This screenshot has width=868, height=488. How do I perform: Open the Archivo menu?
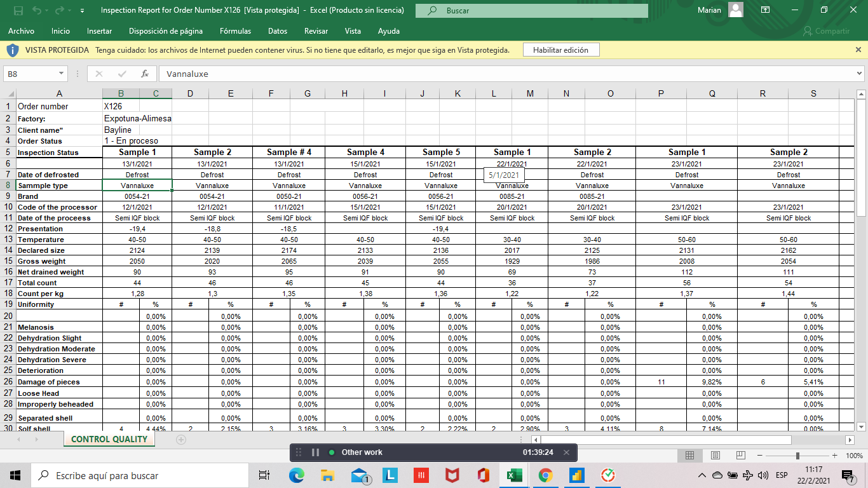[x=21, y=31]
